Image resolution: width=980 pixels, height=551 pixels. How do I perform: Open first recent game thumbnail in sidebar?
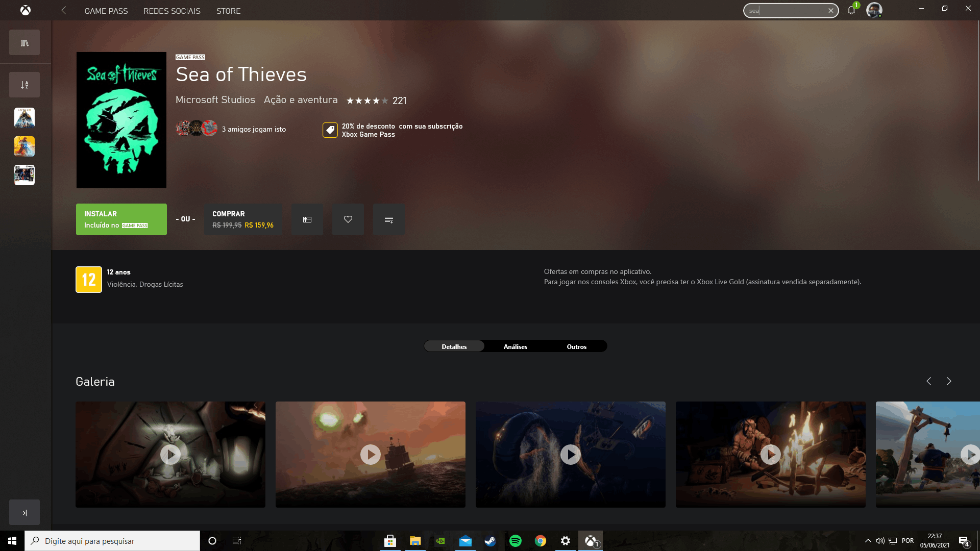(x=24, y=118)
